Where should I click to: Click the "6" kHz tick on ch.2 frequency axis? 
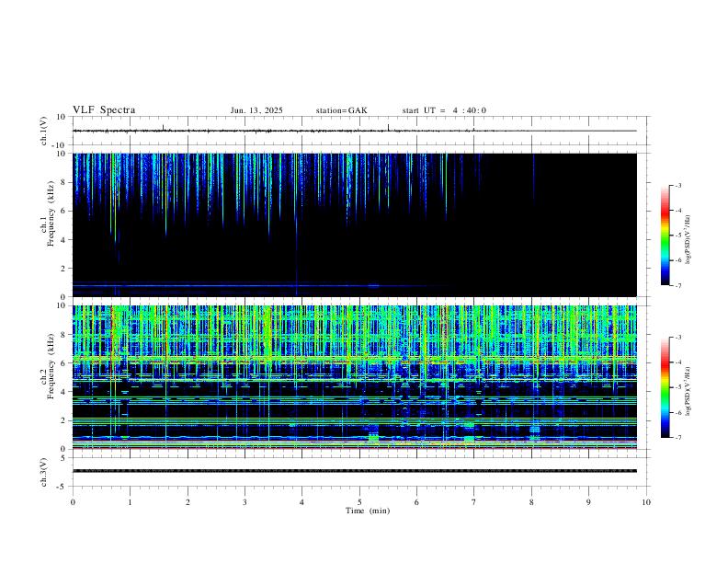[64, 363]
